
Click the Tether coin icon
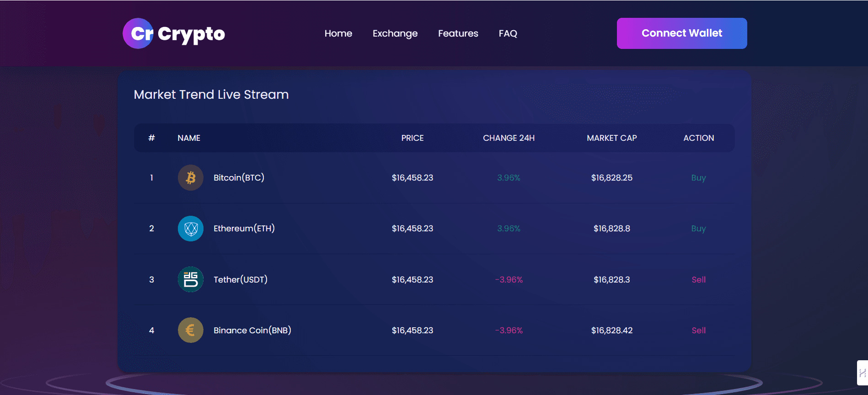coord(191,279)
